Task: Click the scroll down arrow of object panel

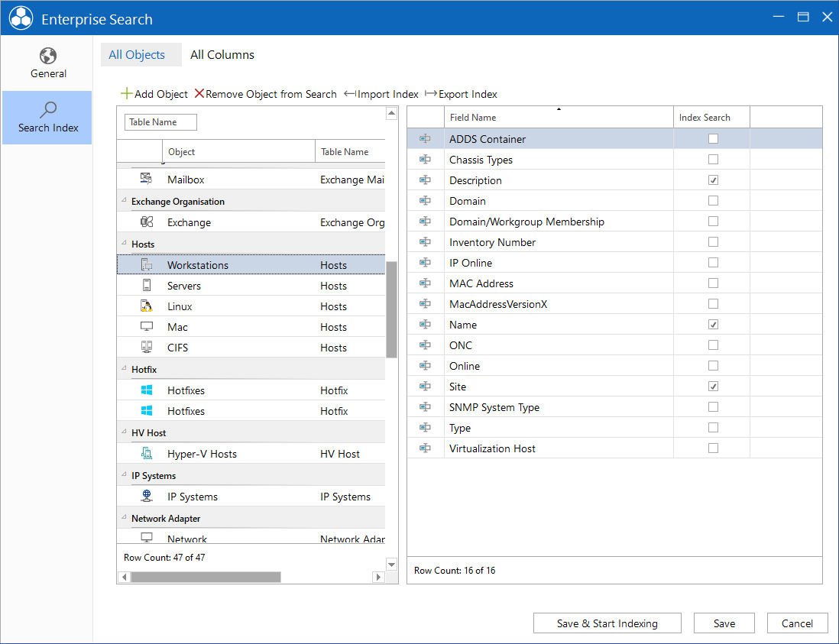Action: coord(392,565)
